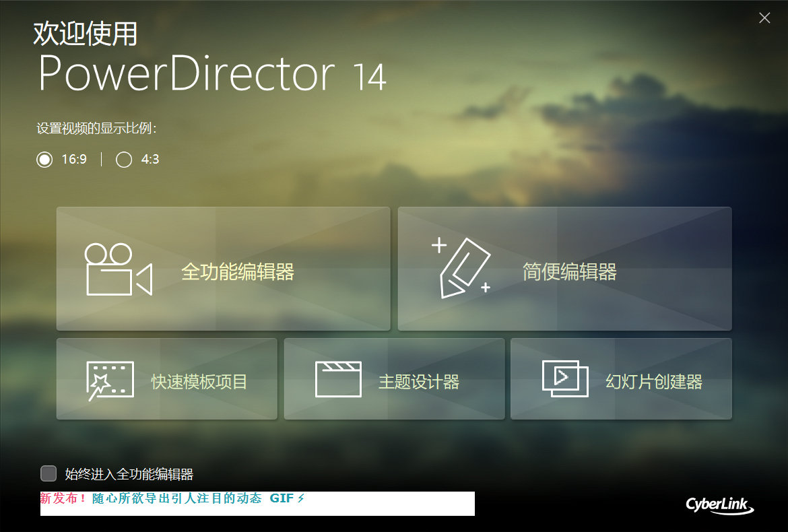Screen dimensions: 788x532
Task: Click the magic wand filmstrip icon
Action: (x=110, y=380)
